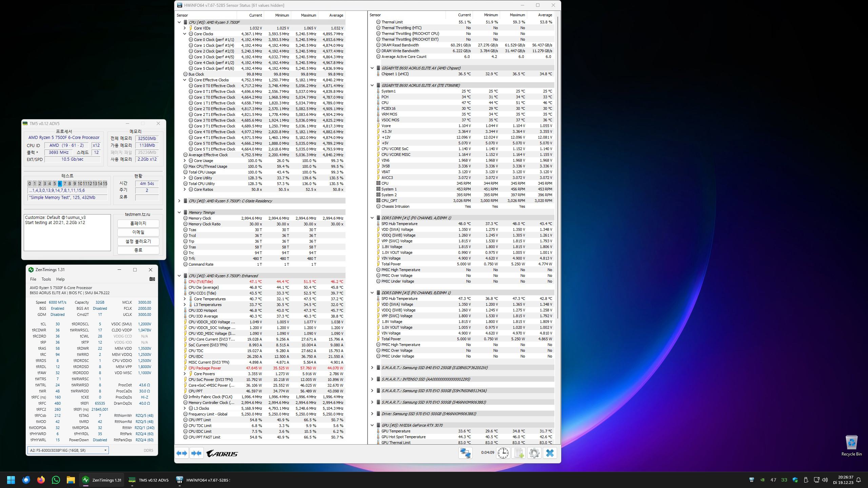Image resolution: width=868 pixels, height=488 pixels.
Task: Click the HWiNFO collapse columns arrows icon
Action: (196, 453)
